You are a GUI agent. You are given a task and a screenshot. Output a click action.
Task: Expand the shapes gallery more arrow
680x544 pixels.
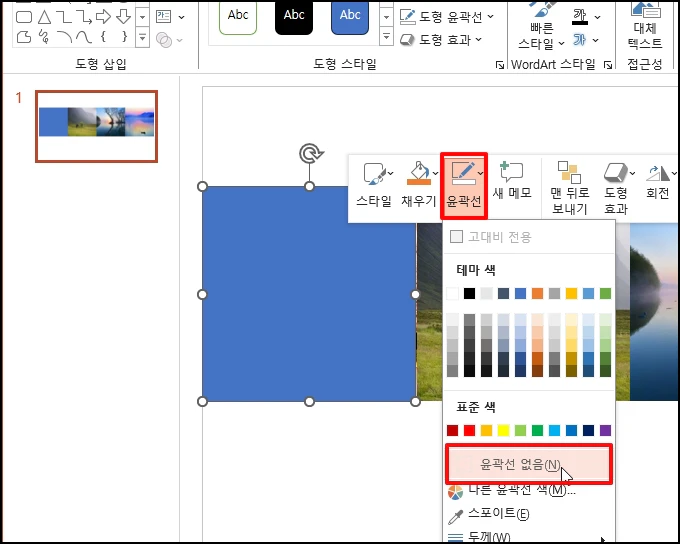[x=142, y=37]
